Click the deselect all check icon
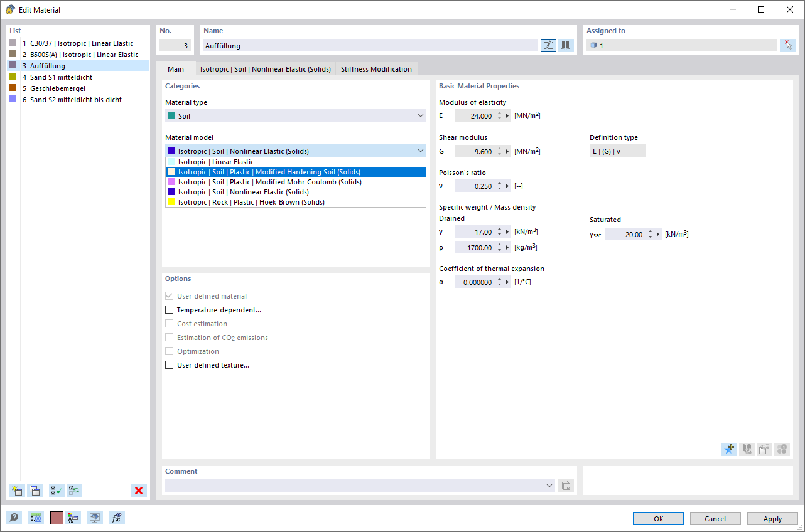This screenshot has width=805, height=532. (x=74, y=491)
